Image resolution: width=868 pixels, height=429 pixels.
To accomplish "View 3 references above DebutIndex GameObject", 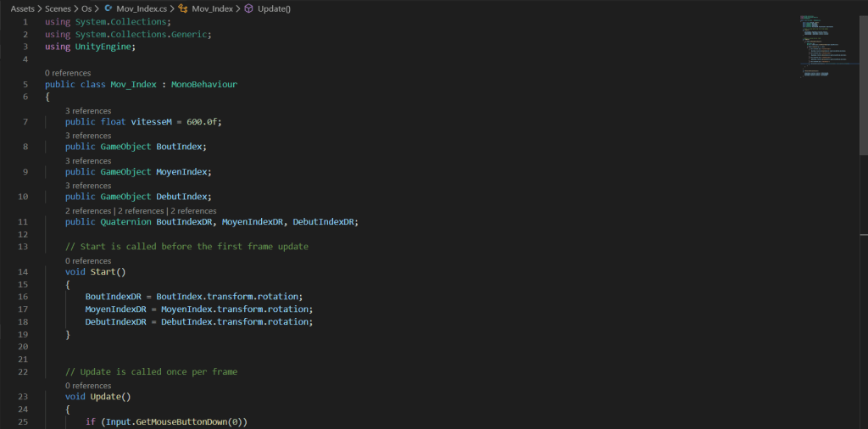I will [88, 186].
